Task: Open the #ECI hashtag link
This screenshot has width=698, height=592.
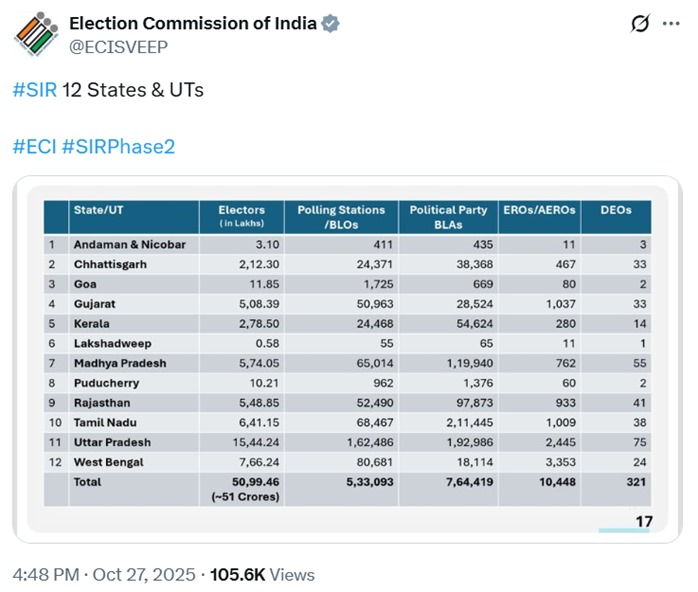Action: [33, 147]
